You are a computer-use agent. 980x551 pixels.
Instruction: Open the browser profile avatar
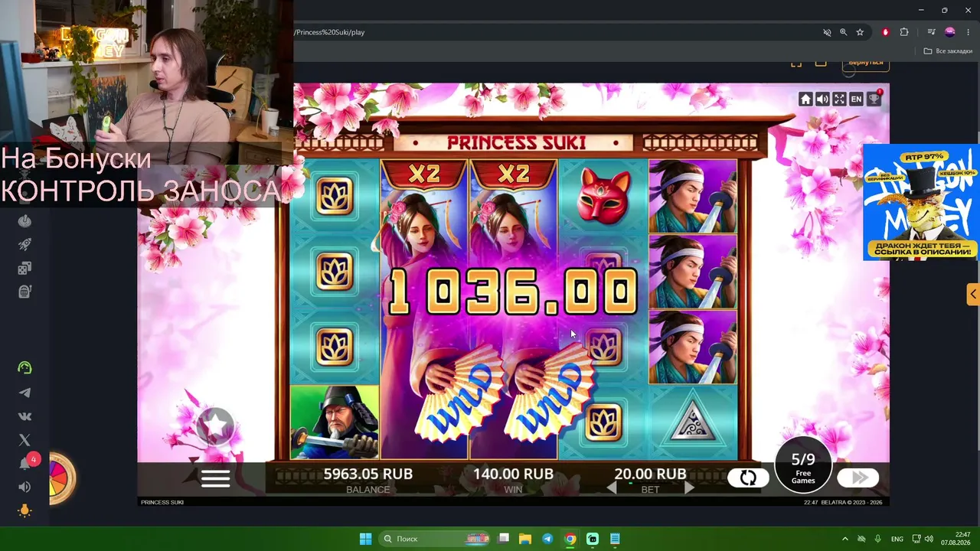[950, 32]
